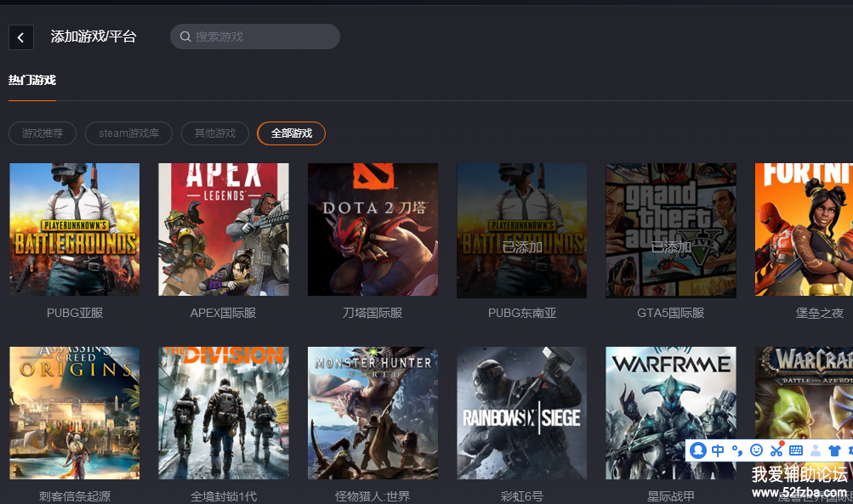Click the 全境封锁1代 label
The image size is (853, 504).
pos(224,496)
